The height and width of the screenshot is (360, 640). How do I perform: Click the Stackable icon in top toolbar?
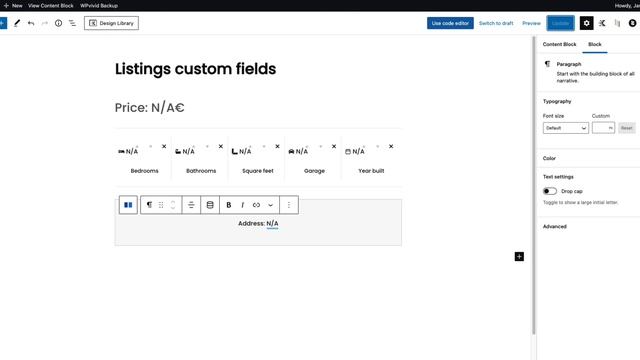[602, 23]
